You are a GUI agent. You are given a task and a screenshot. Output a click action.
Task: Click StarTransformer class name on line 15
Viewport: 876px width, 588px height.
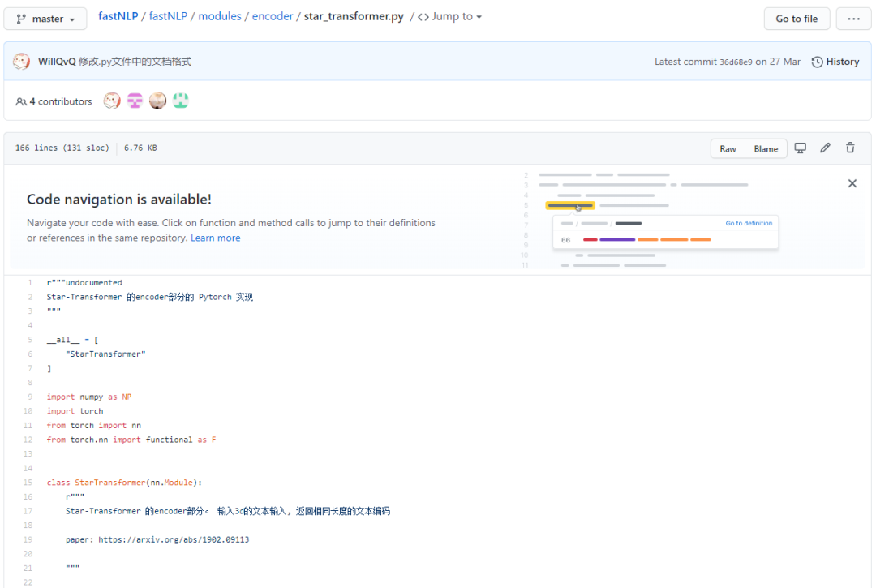[110, 483]
